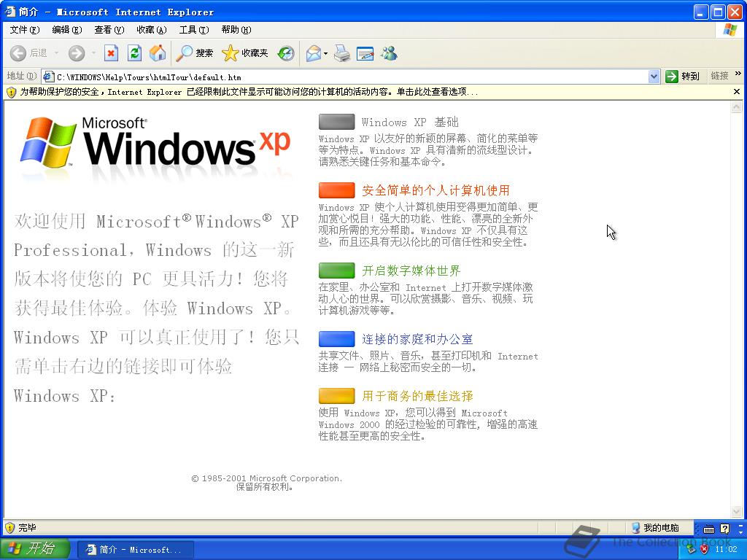
Task: Refresh the page with green arrows icon
Action: pyautogui.click(x=135, y=52)
